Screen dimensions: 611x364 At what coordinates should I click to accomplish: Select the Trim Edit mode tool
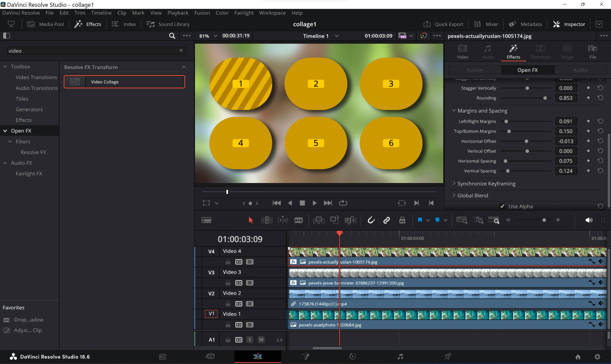click(x=267, y=220)
